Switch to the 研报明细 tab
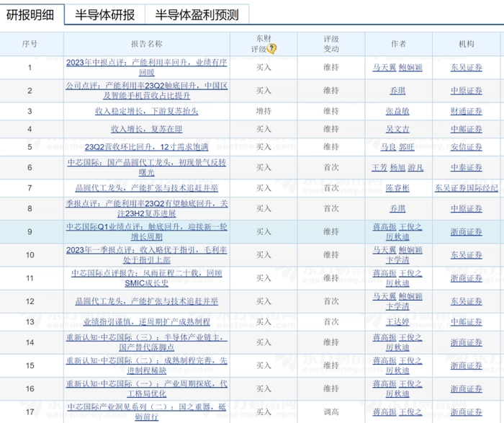504x423 pixels. click(x=30, y=14)
